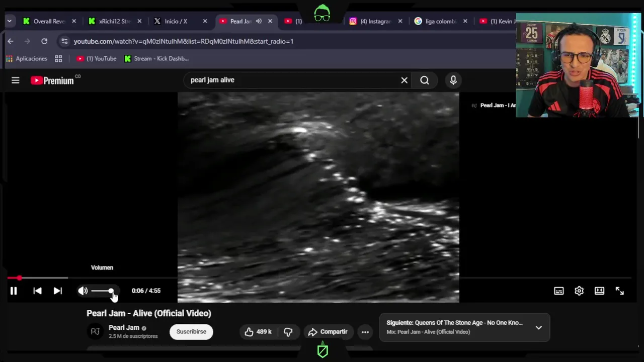
Task: Close the Pearl Jam tab
Action: point(270,21)
